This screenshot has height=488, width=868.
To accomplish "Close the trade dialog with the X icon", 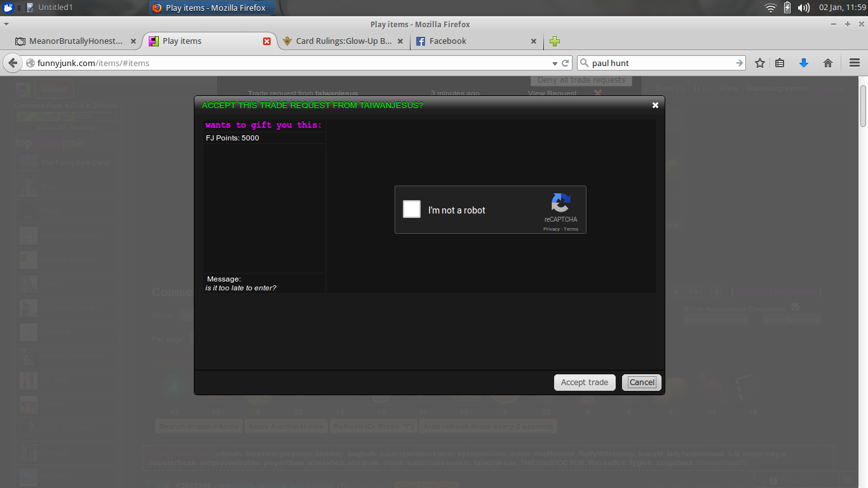I will point(655,105).
